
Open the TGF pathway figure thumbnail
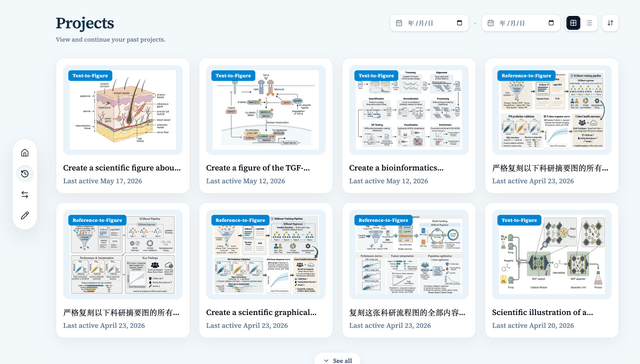tap(266, 110)
